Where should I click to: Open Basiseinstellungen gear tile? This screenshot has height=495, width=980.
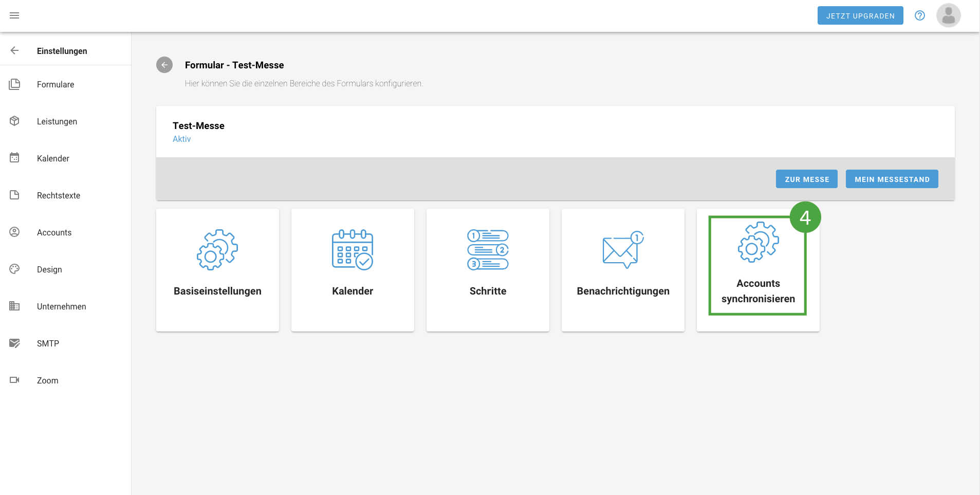pyautogui.click(x=217, y=270)
